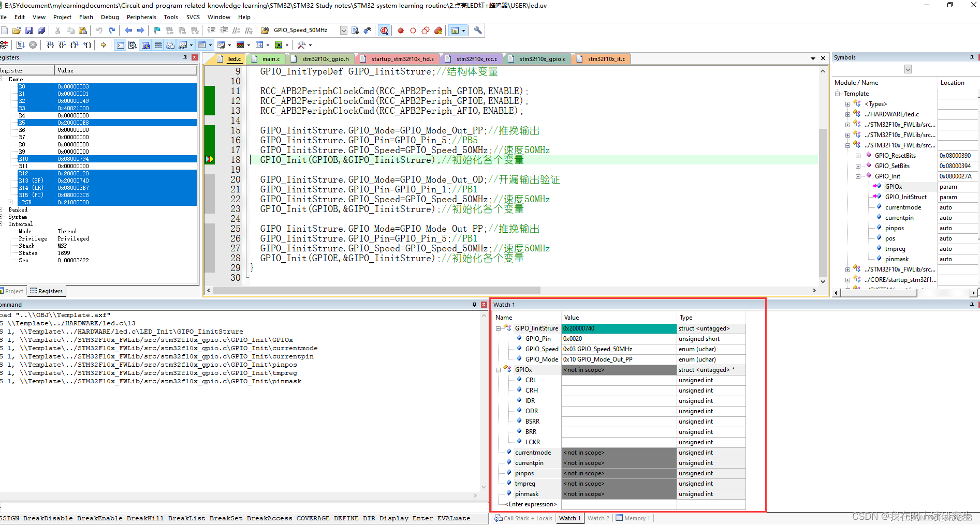This screenshot has width=980, height=526.
Task: Open the Call Stack + Locals tab
Action: click(523, 518)
